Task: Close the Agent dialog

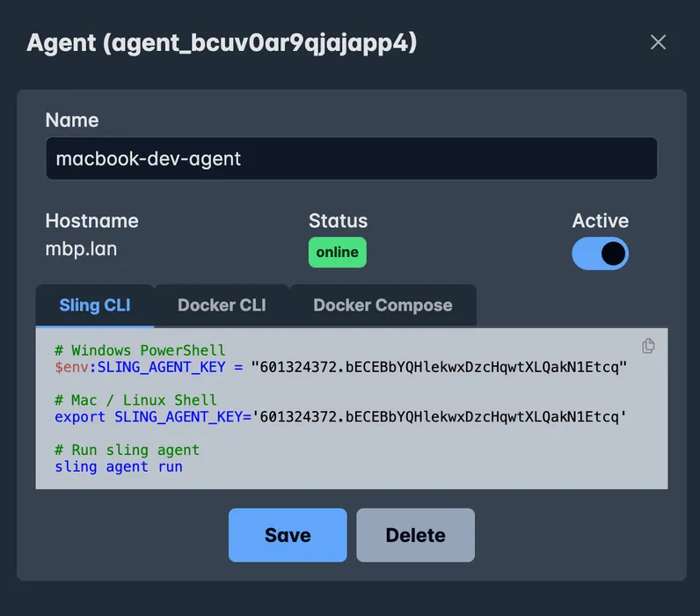Action: click(658, 42)
